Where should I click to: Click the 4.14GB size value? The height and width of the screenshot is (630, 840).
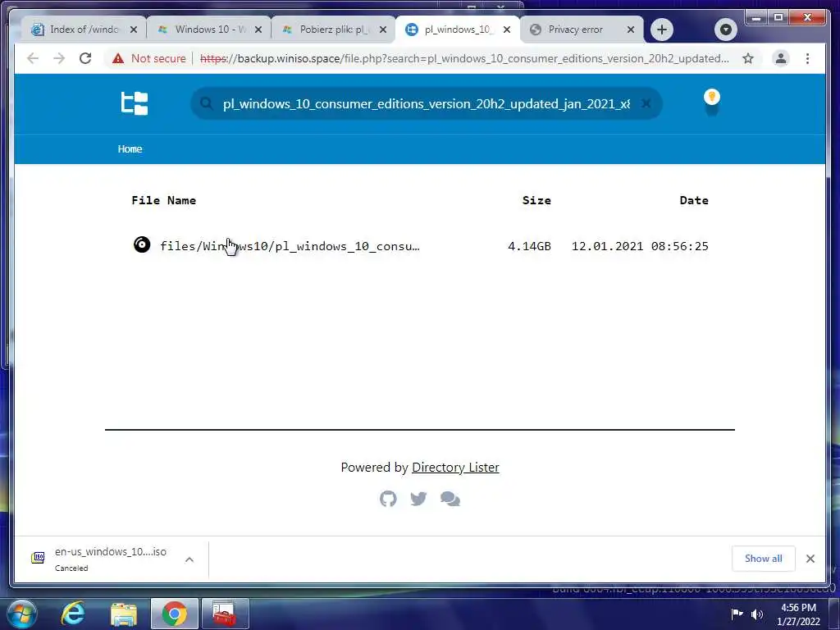[x=529, y=246]
